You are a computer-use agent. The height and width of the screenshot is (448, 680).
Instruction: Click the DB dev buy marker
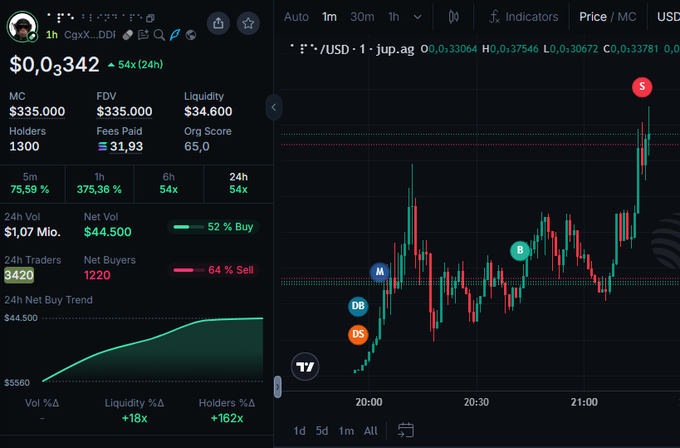(358, 306)
